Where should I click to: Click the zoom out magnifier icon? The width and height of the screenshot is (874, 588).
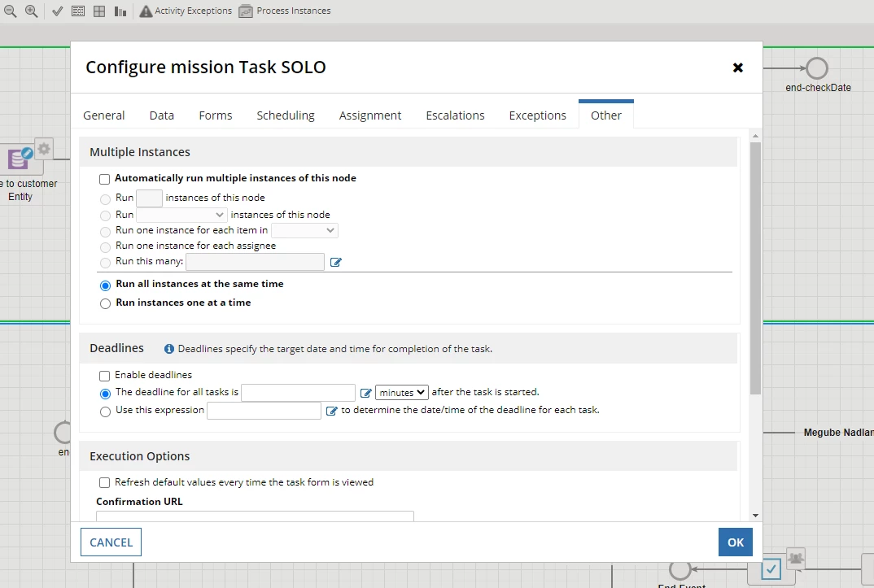point(10,11)
